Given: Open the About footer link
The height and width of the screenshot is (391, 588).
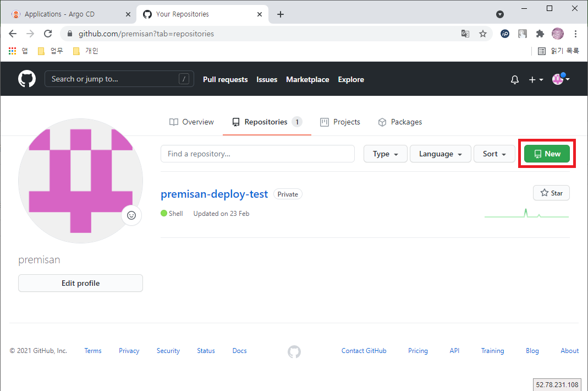Looking at the screenshot, I should click(570, 351).
